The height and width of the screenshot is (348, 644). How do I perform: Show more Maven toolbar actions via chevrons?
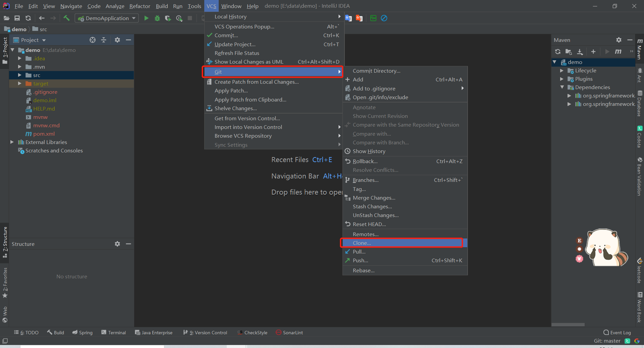(x=631, y=52)
